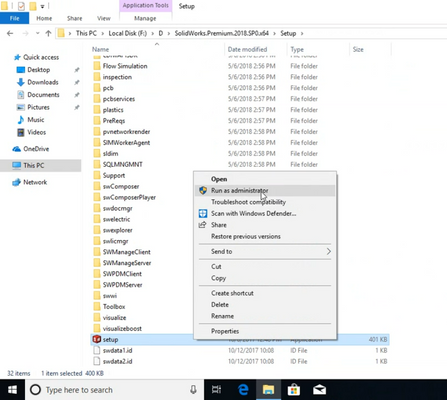
Task: Select OneDrive in the navigation pane
Action: (x=36, y=149)
